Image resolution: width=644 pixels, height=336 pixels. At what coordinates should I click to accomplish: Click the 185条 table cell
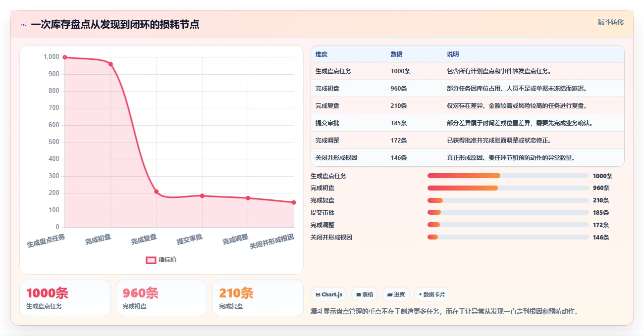399,123
